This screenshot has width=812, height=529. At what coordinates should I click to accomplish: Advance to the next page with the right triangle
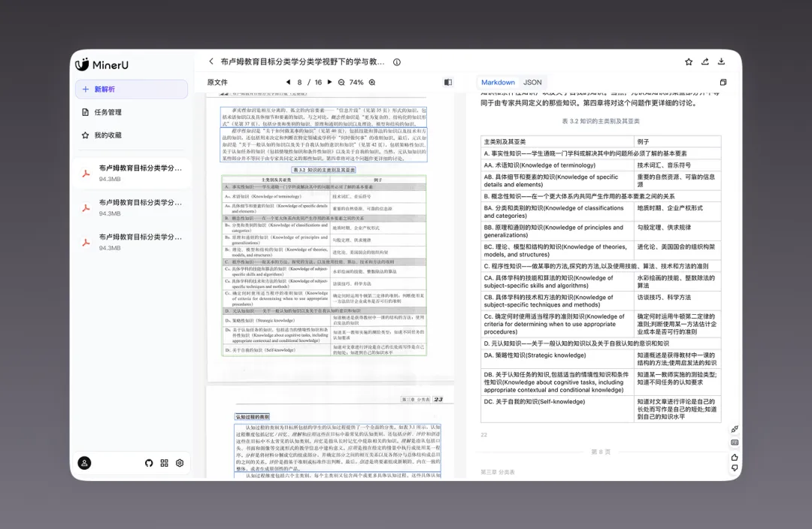(x=329, y=83)
